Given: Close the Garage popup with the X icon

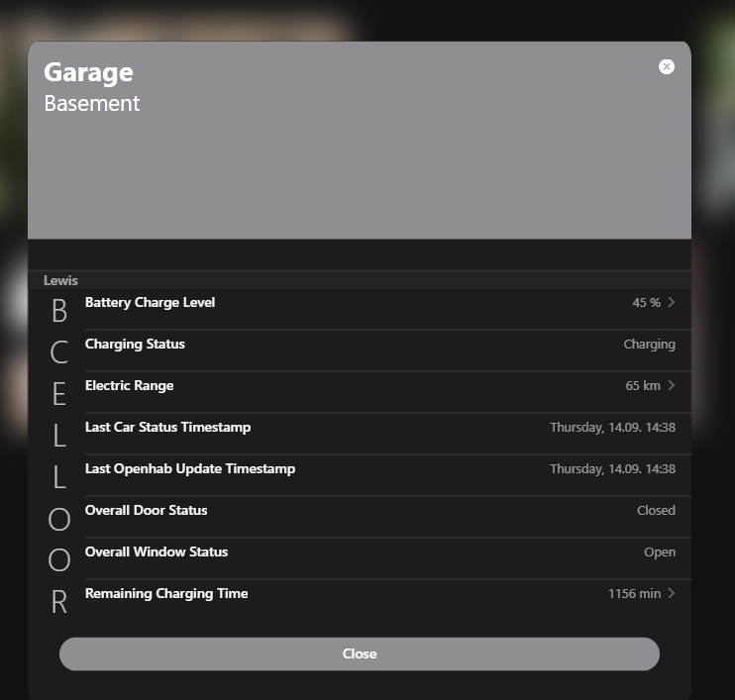Looking at the screenshot, I should 667,66.
